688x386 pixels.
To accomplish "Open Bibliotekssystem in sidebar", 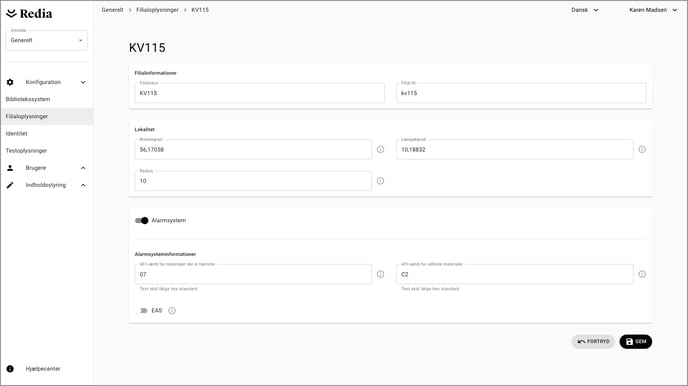I will click(x=28, y=99).
